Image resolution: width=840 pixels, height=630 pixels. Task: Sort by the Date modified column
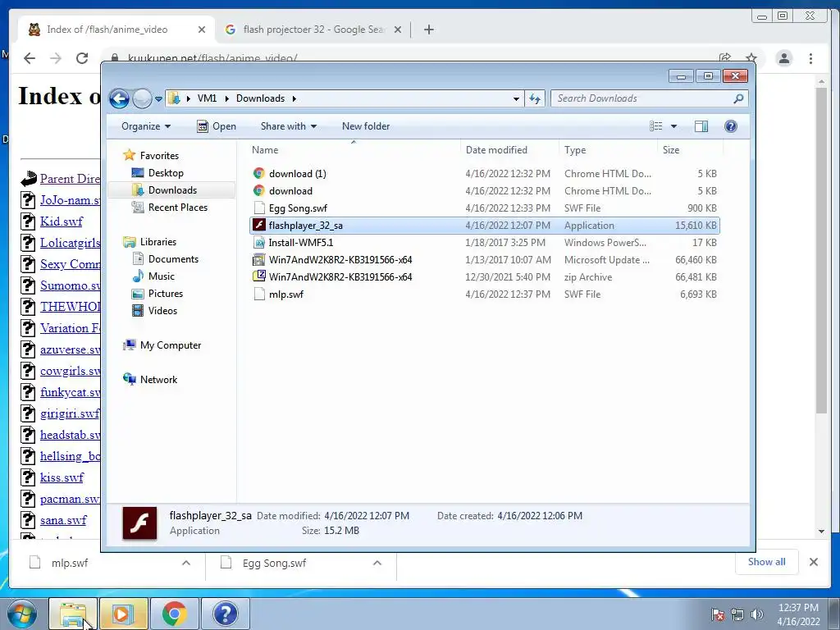point(496,150)
